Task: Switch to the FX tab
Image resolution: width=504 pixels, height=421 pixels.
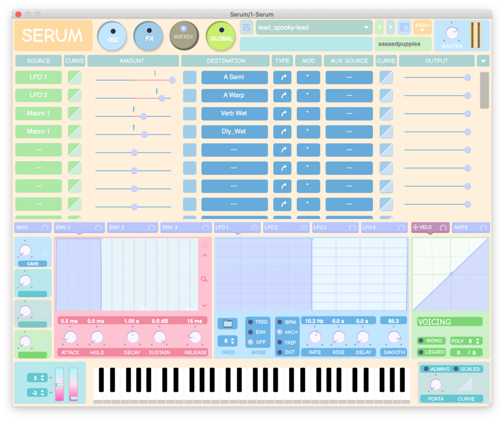Action: 148,36
